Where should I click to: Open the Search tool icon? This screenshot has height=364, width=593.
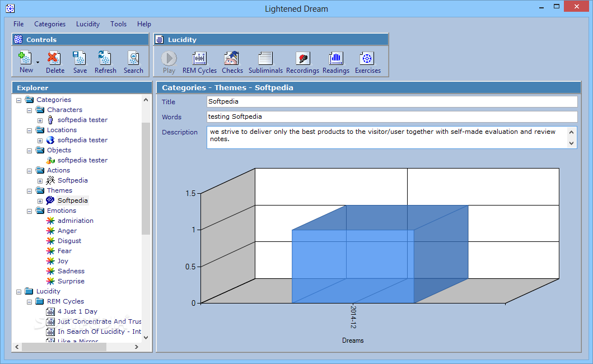coord(133,58)
